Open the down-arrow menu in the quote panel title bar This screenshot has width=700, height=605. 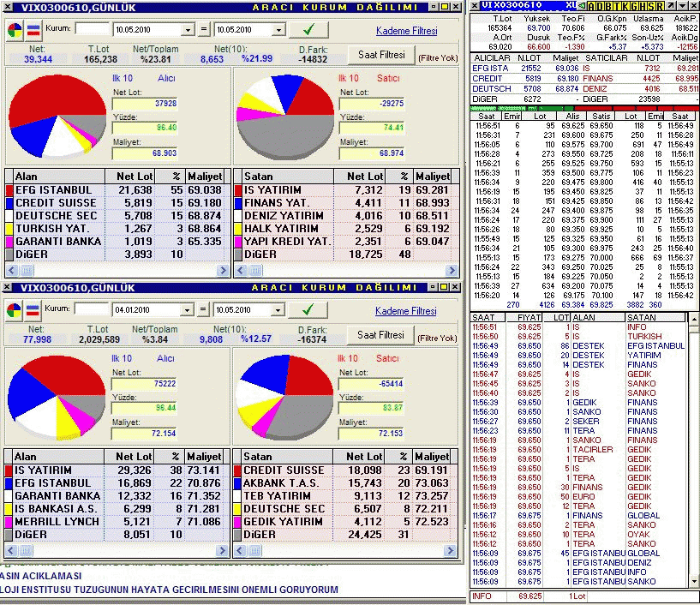682,6
